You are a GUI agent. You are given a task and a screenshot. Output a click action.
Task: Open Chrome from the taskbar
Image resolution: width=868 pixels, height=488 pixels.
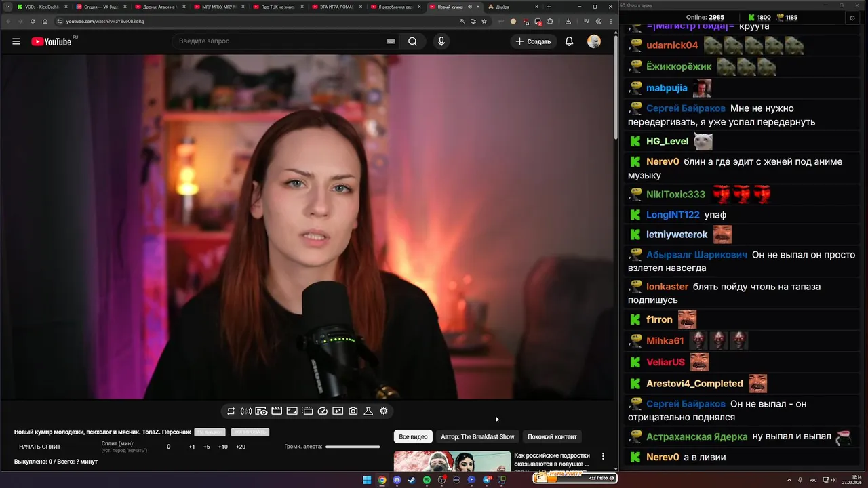tap(382, 480)
